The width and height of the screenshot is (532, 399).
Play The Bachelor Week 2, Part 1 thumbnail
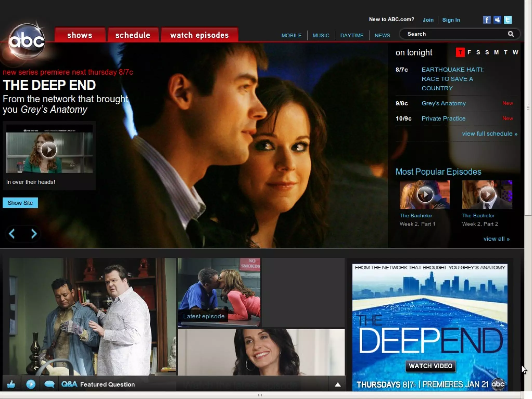[x=425, y=195]
